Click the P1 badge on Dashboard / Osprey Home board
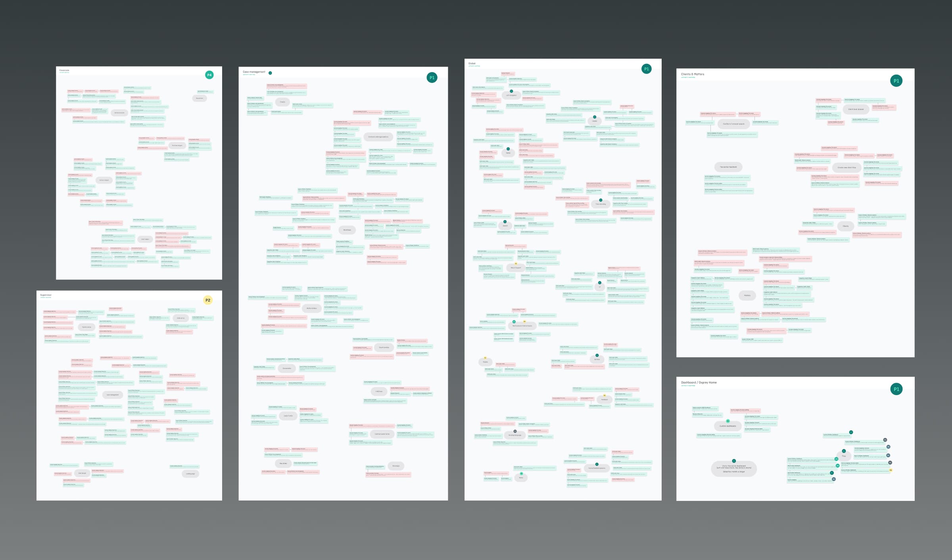The width and height of the screenshot is (952, 560). [x=896, y=389]
